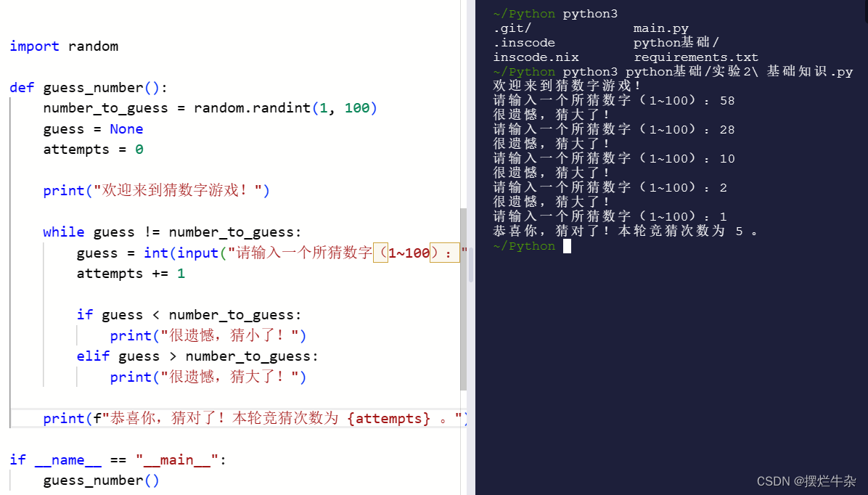The width and height of the screenshot is (868, 495).
Task: Click the import random statement
Action: point(64,46)
